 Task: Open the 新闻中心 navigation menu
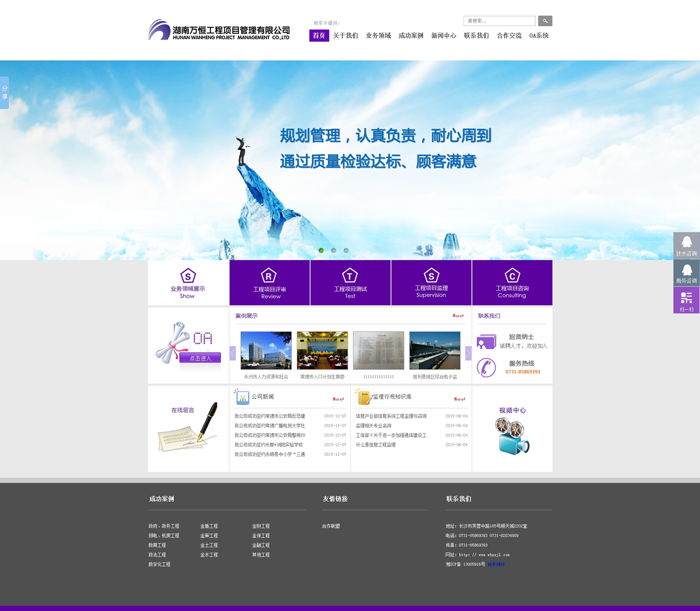click(x=444, y=35)
